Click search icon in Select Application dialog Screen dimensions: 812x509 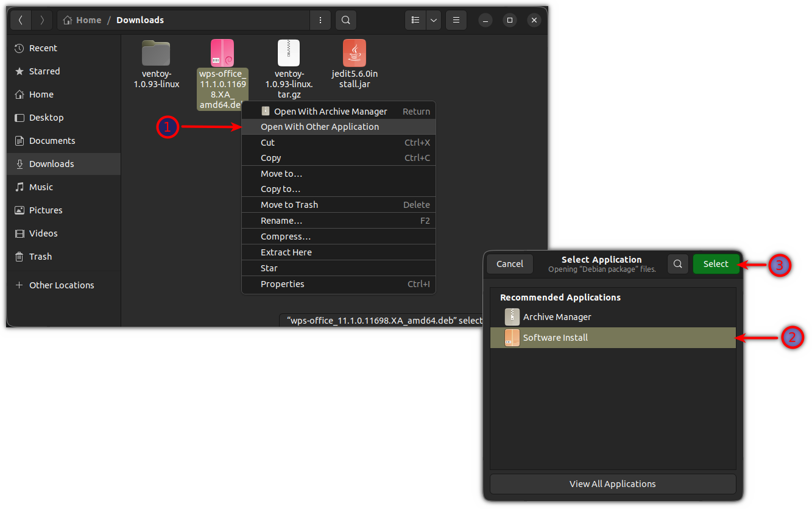(x=677, y=264)
